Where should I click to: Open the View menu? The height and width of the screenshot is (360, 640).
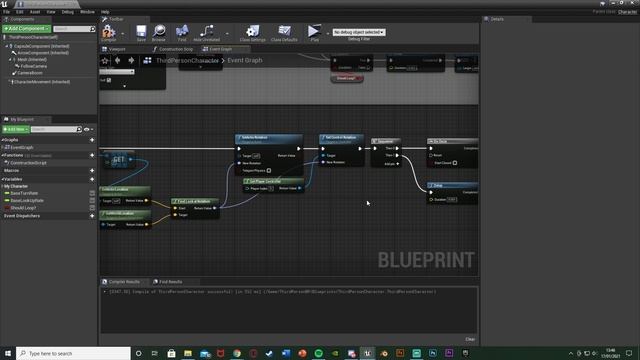click(51, 12)
